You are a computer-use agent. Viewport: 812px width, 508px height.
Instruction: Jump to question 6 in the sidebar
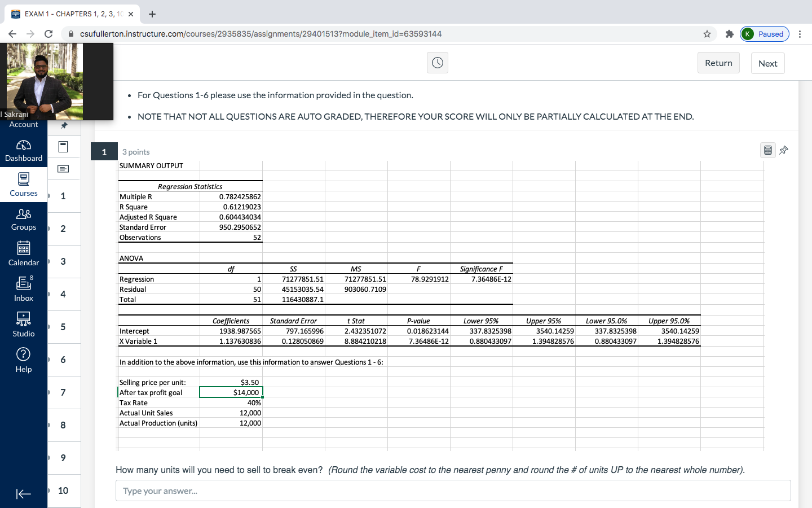pyautogui.click(x=63, y=360)
